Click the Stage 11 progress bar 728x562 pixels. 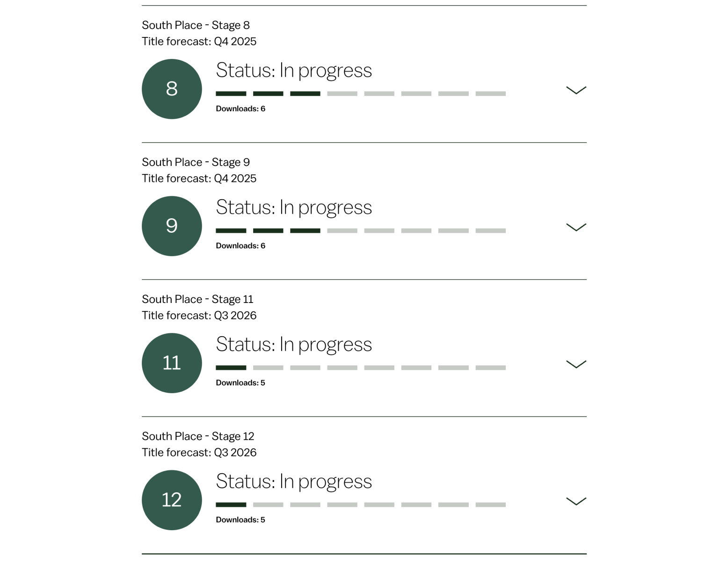tap(360, 367)
